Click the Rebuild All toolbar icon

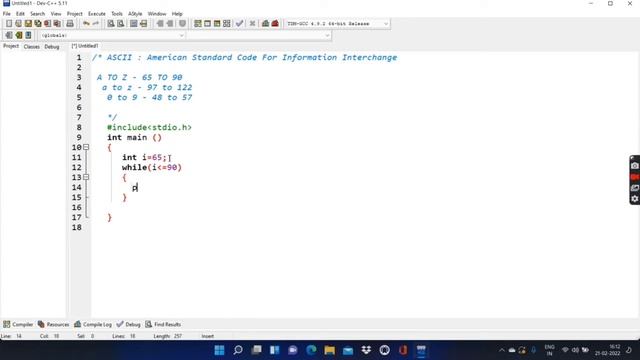[227, 24]
